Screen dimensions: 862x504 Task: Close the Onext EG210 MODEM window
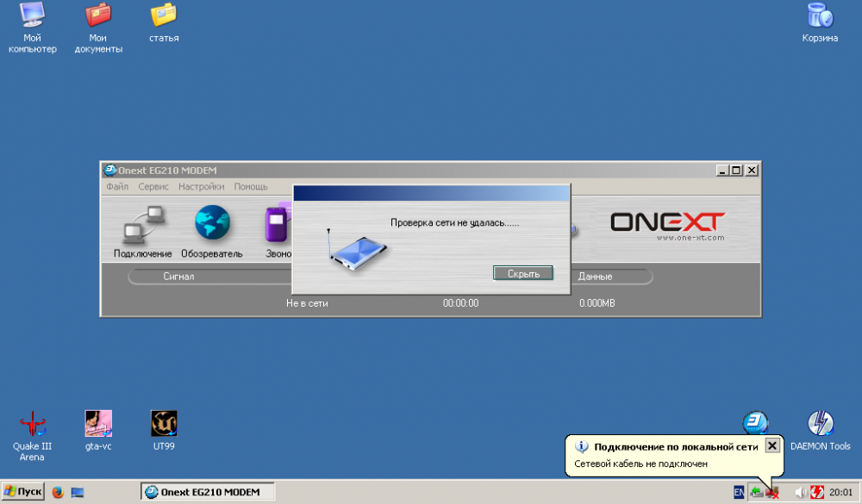click(x=752, y=171)
